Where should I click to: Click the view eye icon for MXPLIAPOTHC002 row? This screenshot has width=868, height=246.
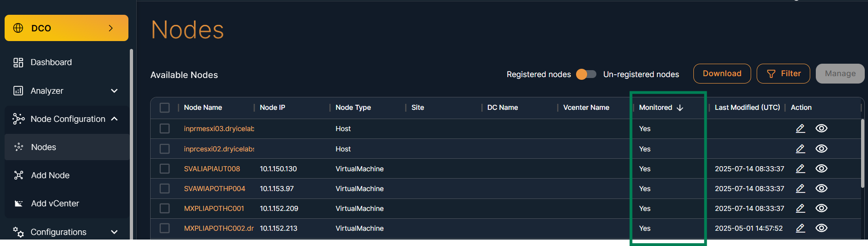tap(821, 228)
